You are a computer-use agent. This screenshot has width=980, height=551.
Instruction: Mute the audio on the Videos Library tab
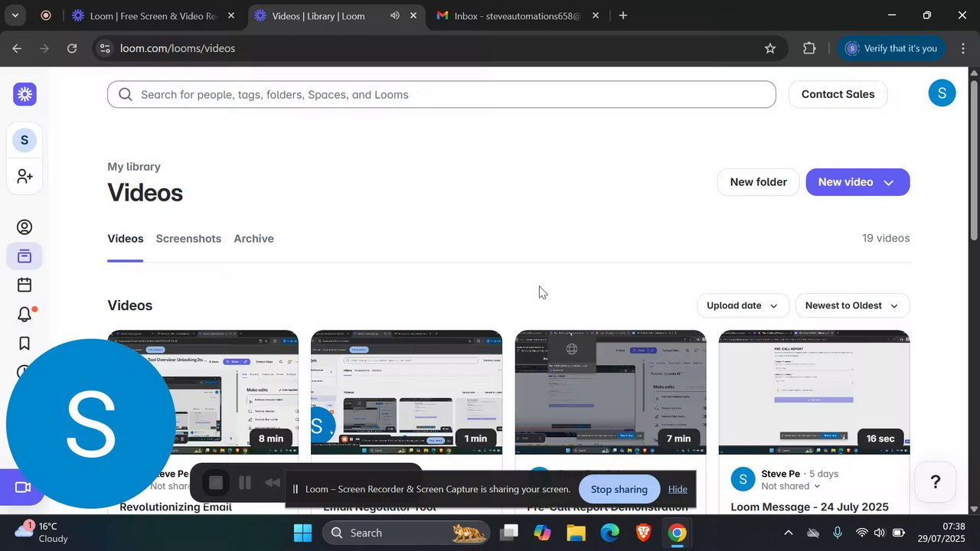pos(395,15)
